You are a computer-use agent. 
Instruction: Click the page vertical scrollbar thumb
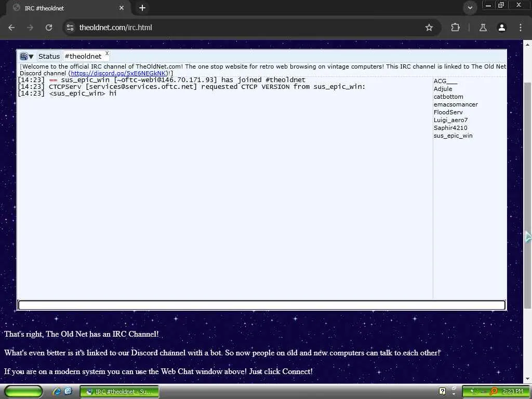pos(528,195)
